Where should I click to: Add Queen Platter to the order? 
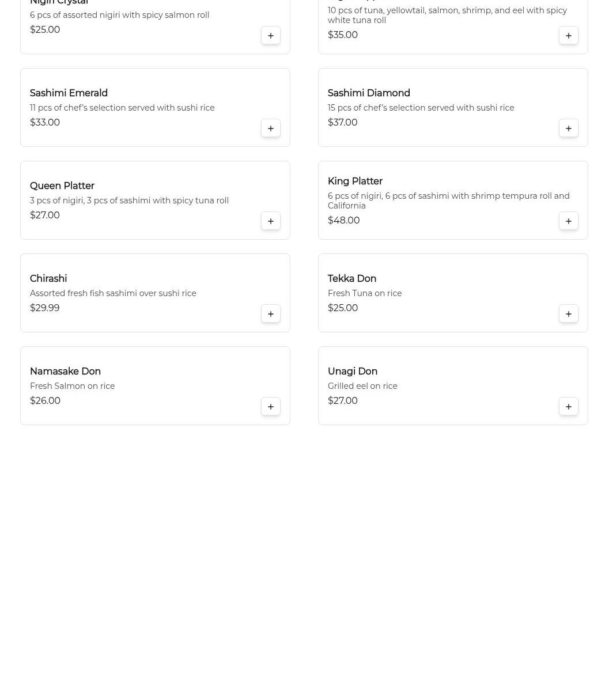point(271,221)
